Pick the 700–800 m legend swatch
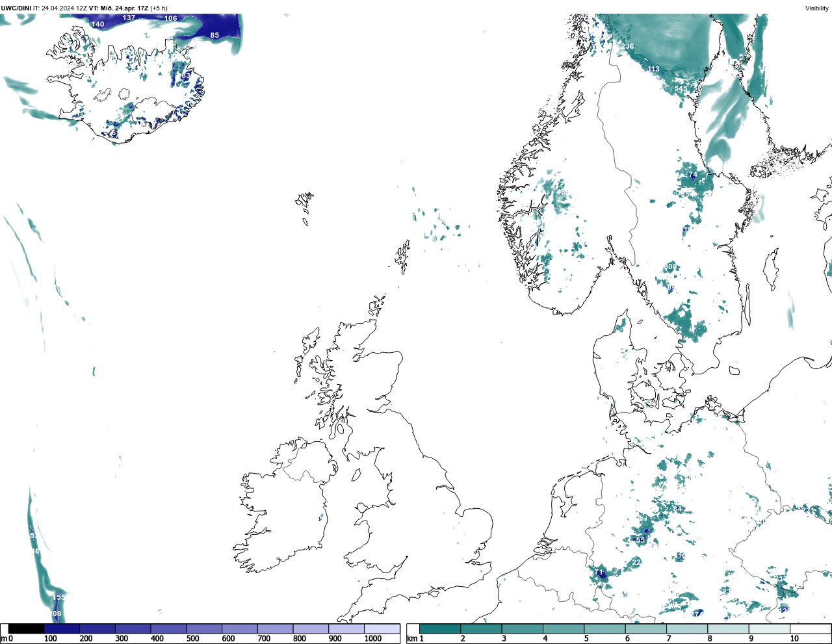Image resolution: width=832 pixels, height=644 pixels. click(x=275, y=629)
